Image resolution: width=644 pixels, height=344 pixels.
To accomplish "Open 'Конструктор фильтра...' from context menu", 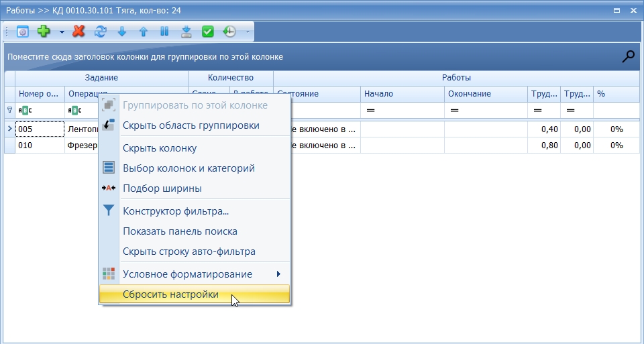I will pyautogui.click(x=195, y=211).
